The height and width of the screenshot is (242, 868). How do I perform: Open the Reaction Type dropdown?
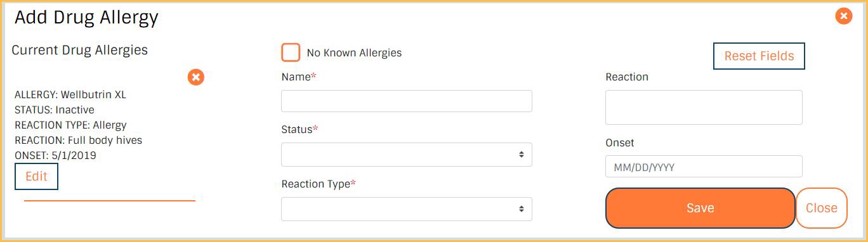pos(407,209)
